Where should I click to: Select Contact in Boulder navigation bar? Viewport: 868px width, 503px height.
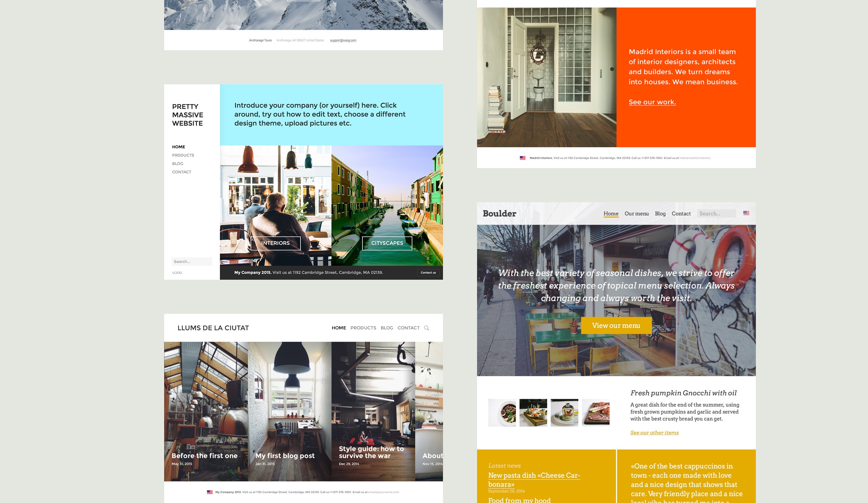tap(681, 213)
